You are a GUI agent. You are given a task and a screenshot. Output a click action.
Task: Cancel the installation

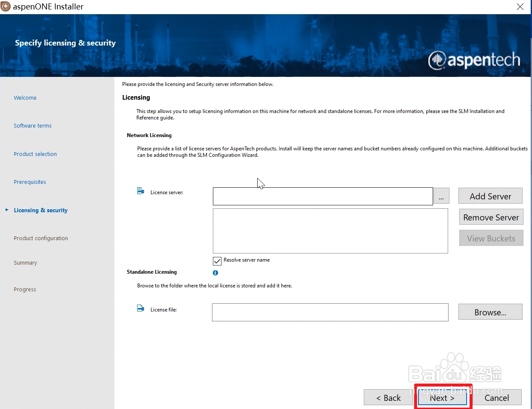click(x=497, y=398)
